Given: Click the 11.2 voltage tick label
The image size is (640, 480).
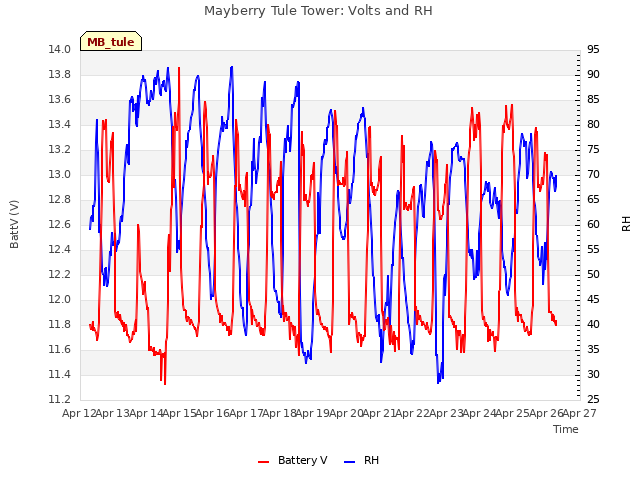Looking at the screenshot, I should pyautogui.click(x=60, y=400).
